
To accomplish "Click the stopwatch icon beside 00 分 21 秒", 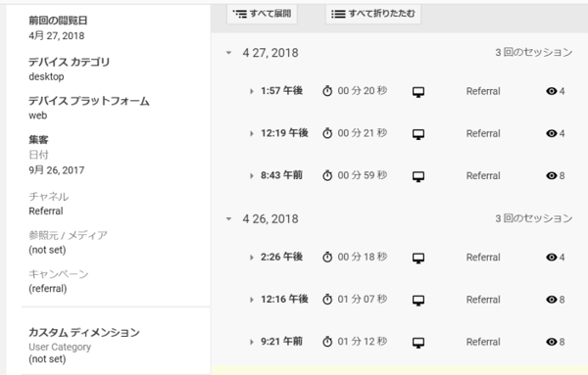I will [x=327, y=133].
